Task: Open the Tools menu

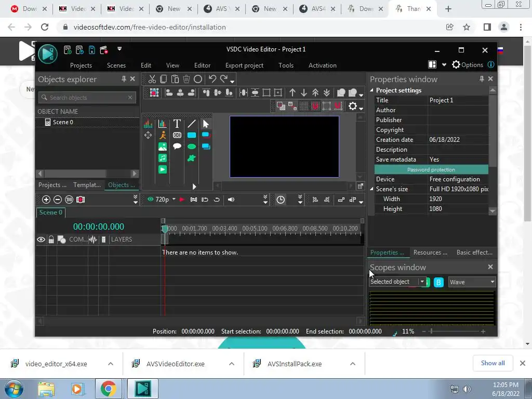Action: pos(286,65)
